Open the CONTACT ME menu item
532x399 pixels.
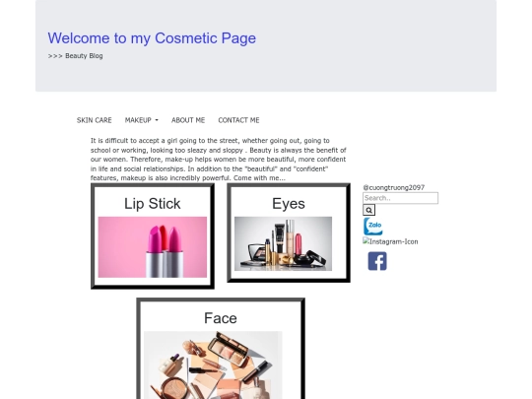[x=238, y=120]
